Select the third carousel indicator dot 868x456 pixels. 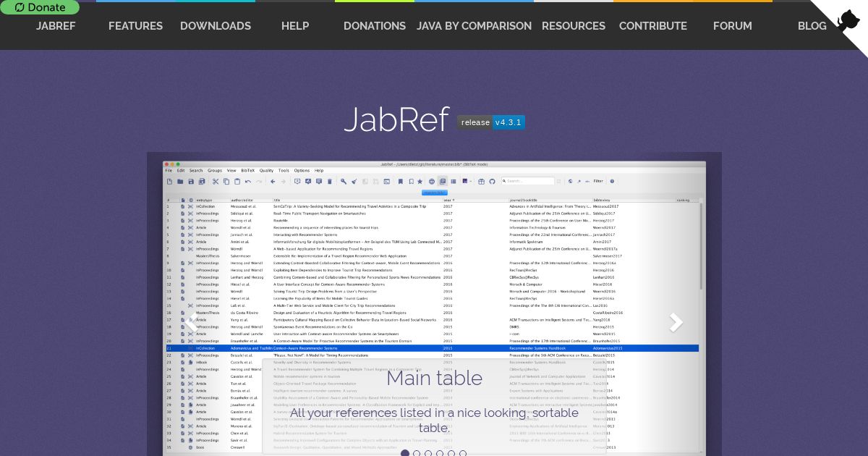pyautogui.click(x=428, y=454)
